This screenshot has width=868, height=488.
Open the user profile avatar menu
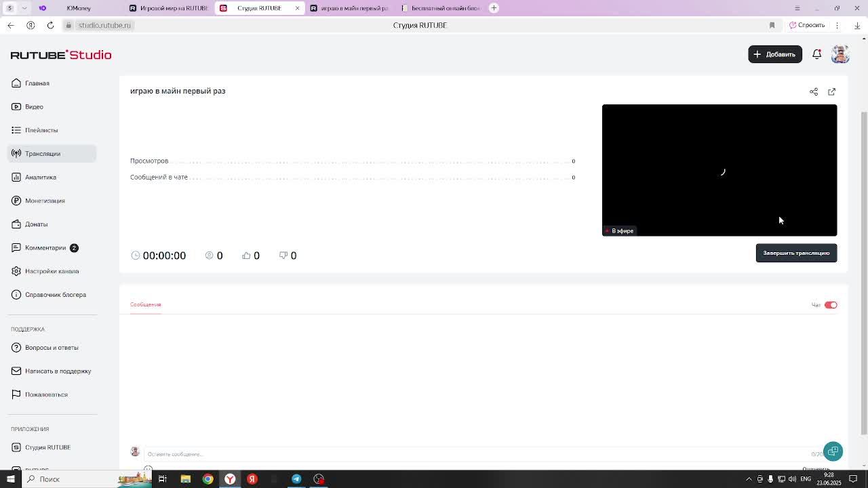coord(840,54)
